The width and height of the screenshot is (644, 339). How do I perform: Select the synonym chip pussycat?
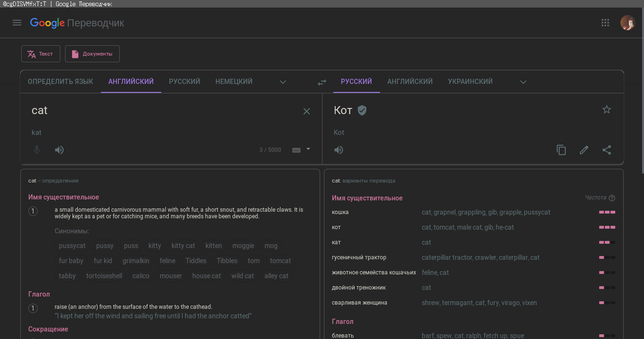(x=72, y=246)
